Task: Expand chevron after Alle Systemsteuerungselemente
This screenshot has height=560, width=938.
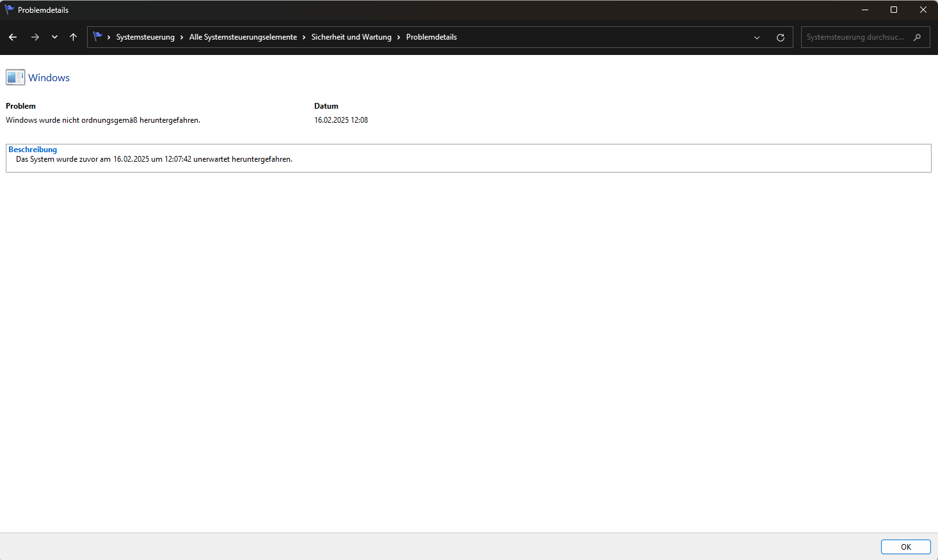Action: point(304,37)
